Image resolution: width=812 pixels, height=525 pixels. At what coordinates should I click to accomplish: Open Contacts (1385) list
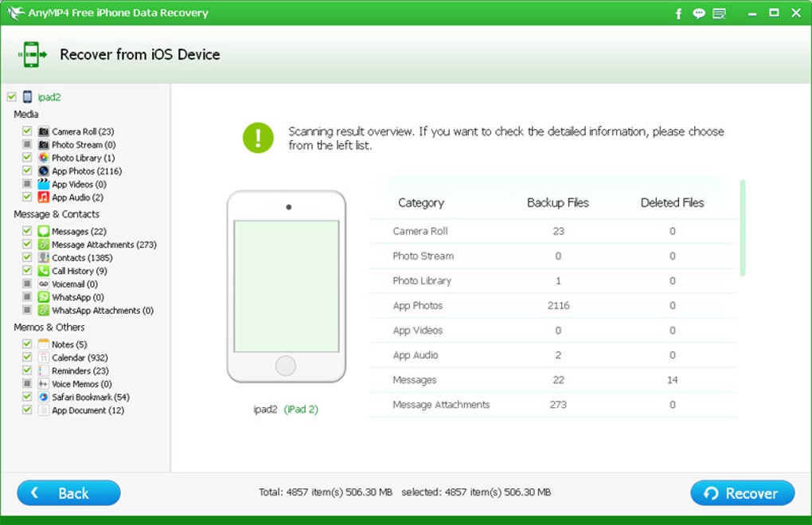82,257
